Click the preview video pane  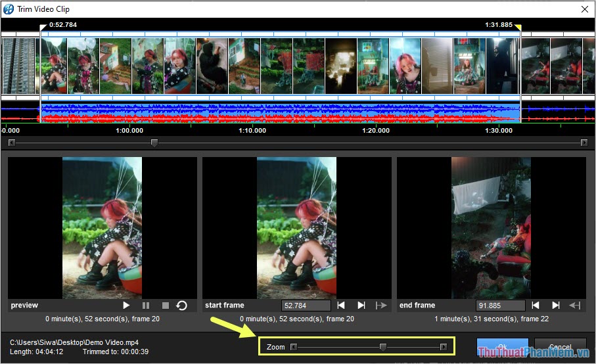click(x=103, y=228)
